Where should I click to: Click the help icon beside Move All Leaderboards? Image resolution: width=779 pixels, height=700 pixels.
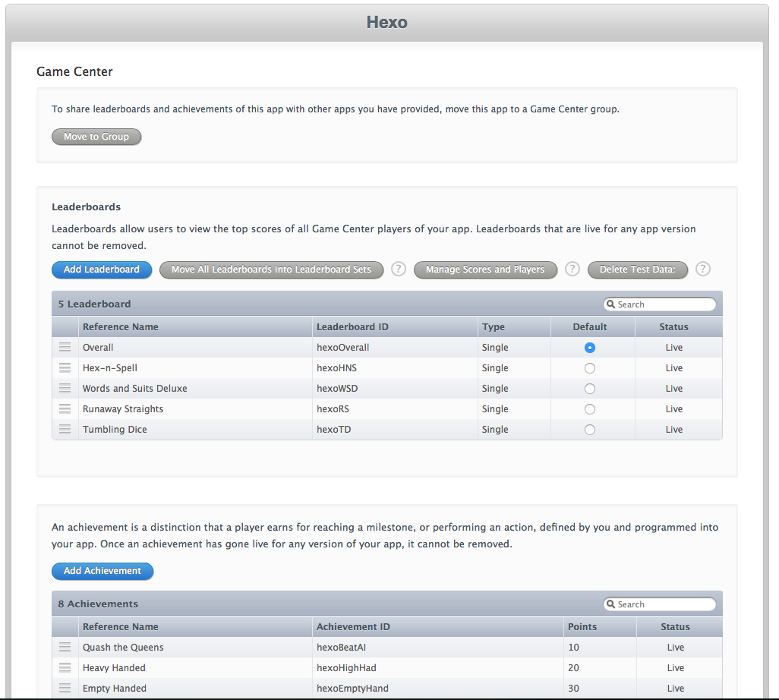click(398, 270)
